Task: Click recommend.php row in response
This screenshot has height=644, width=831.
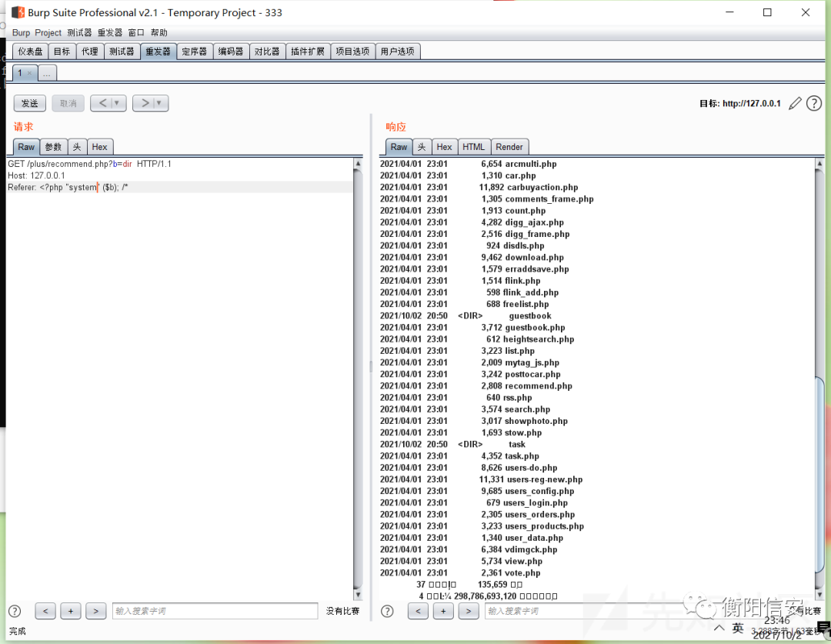Action: 476,386
